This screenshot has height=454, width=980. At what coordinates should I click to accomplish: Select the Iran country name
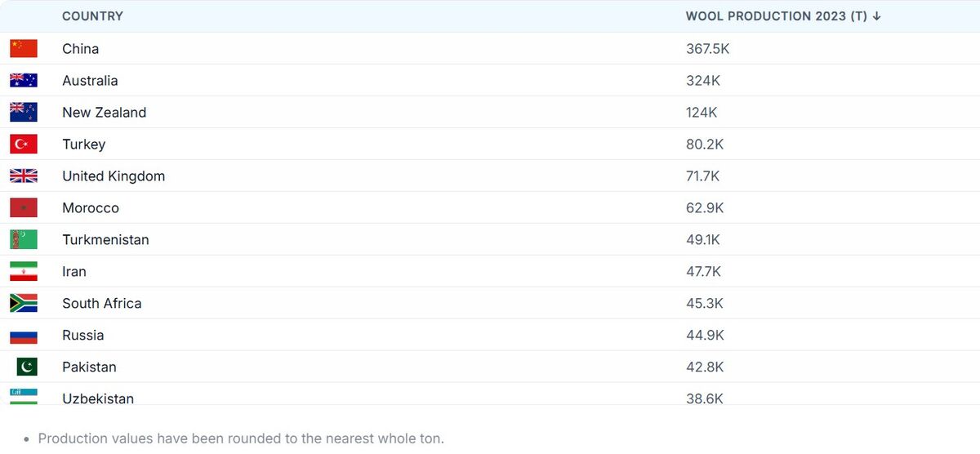pyautogui.click(x=74, y=272)
